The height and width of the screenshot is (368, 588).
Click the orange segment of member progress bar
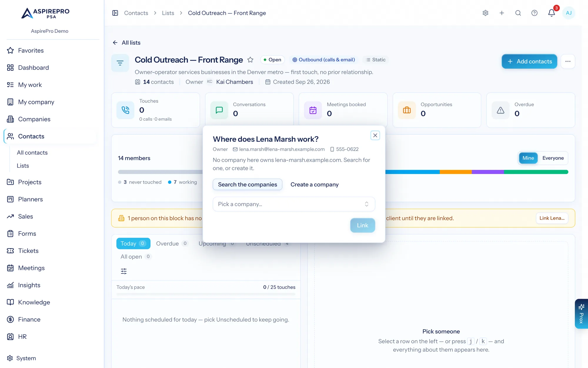(x=456, y=172)
